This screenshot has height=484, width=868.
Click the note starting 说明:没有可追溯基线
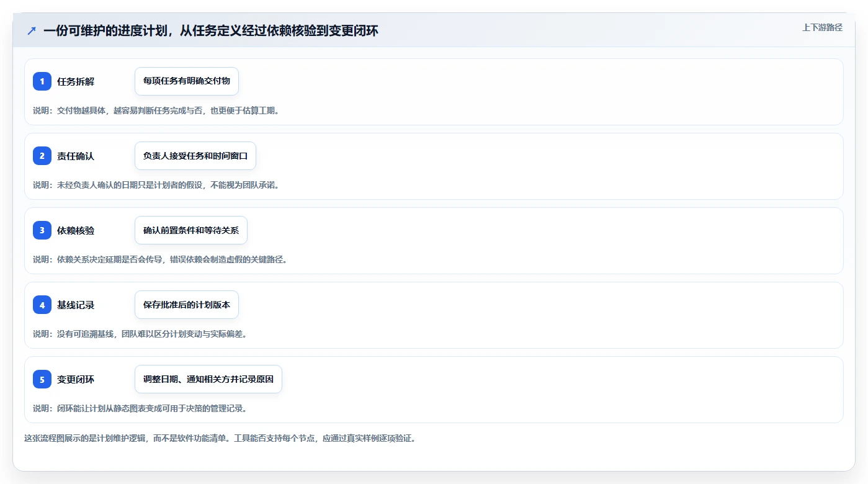pyautogui.click(x=140, y=334)
